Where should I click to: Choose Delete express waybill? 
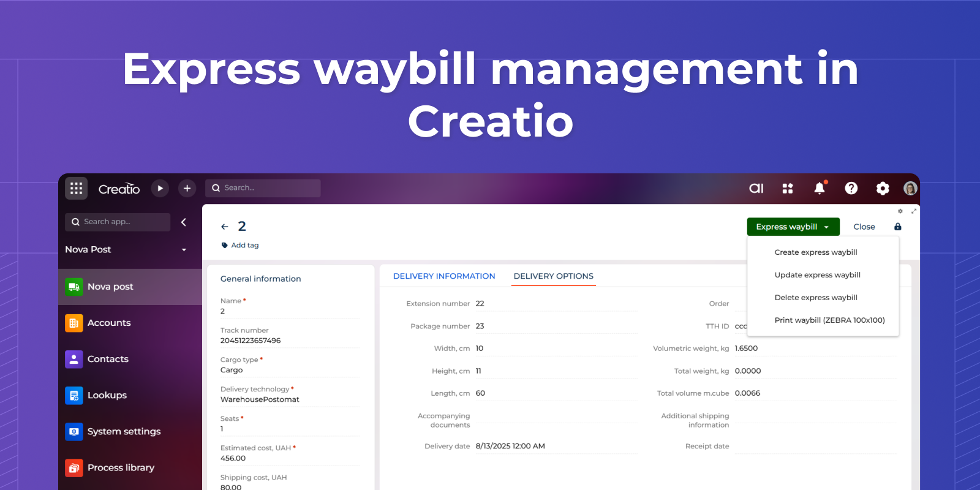tap(816, 298)
